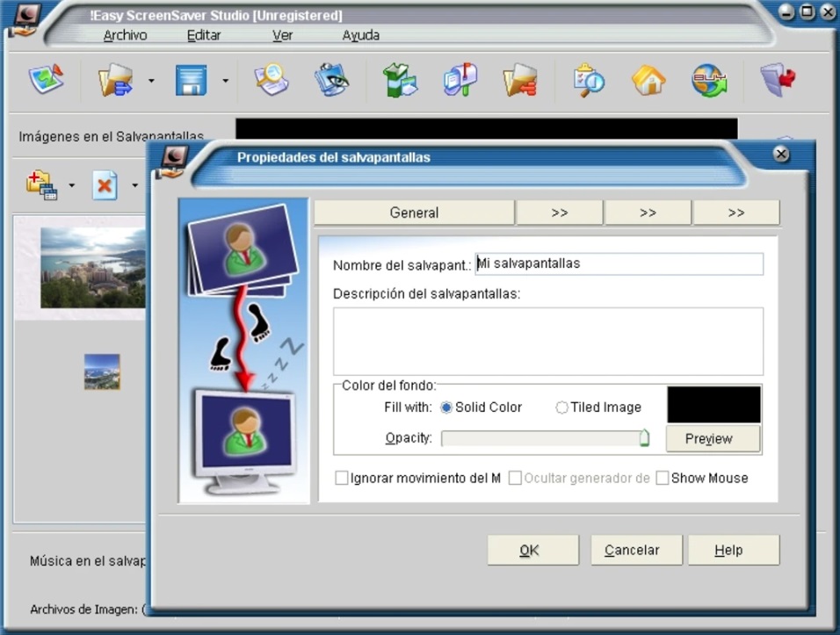Screen dimensions: 840x635
Task: Expand the dropdown arrow beside the save icon
Action: pyautogui.click(x=225, y=81)
